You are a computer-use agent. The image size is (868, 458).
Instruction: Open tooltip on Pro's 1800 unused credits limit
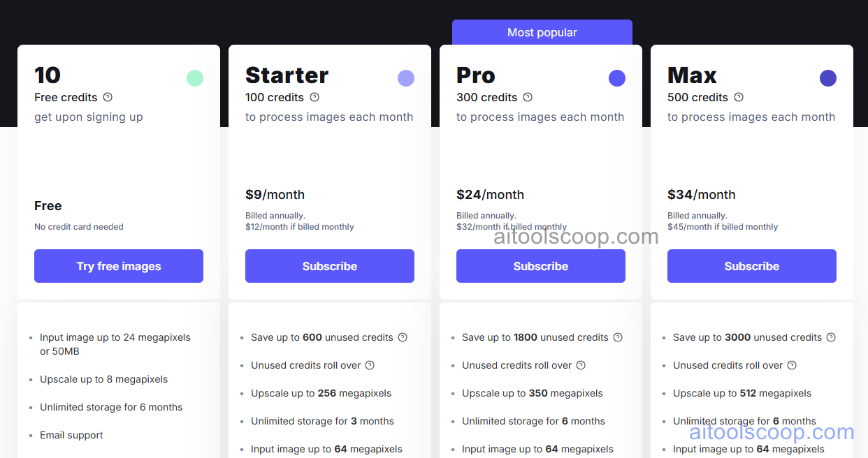pyautogui.click(x=618, y=337)
